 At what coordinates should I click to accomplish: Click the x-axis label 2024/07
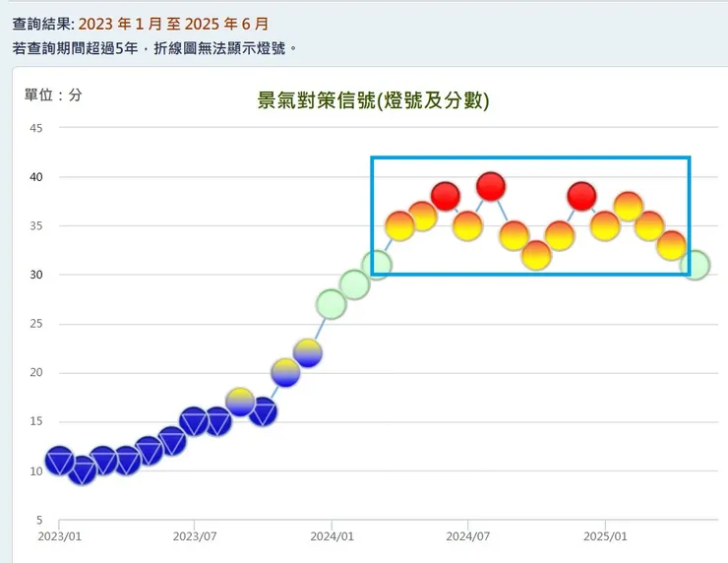(x=468, y=536)
